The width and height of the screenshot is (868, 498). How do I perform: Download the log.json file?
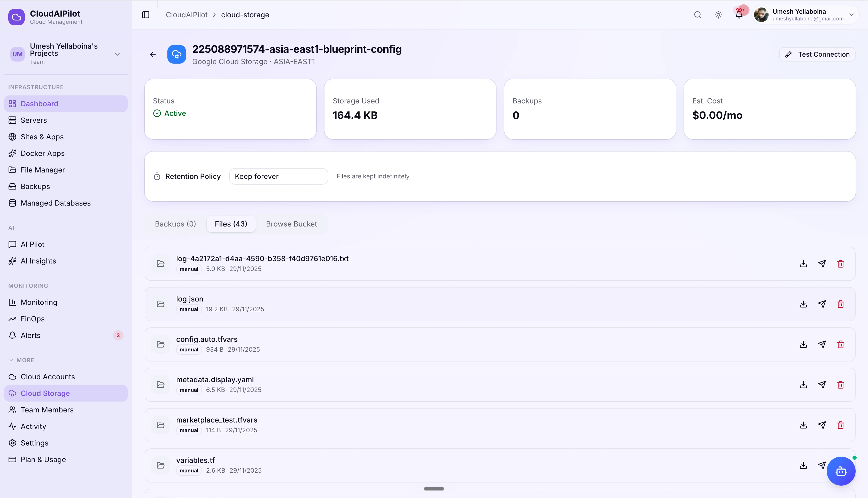pyautogui.click(x=803, y=304)
